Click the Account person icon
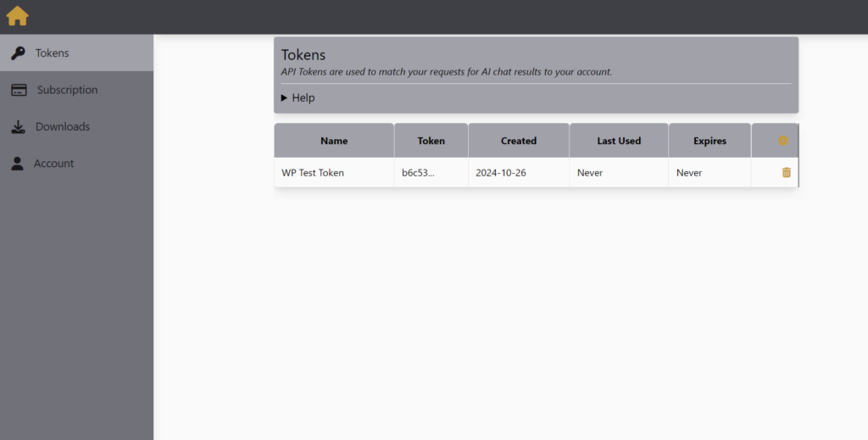Viewport: 868px width, 440px height. [x=18, y=164]
